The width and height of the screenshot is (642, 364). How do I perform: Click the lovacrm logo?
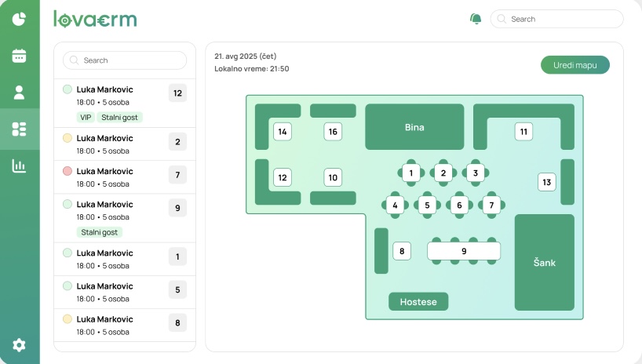point(95,19)
